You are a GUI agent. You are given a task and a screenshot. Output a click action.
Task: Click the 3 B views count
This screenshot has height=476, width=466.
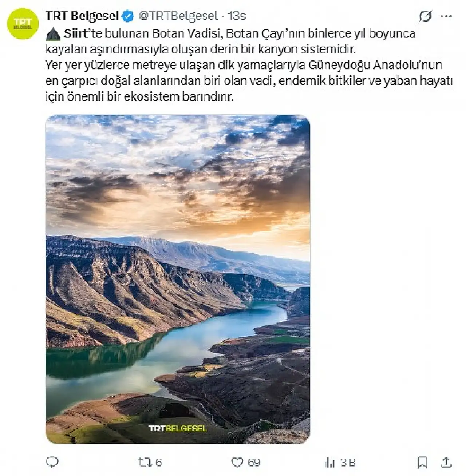click(348, 462)
